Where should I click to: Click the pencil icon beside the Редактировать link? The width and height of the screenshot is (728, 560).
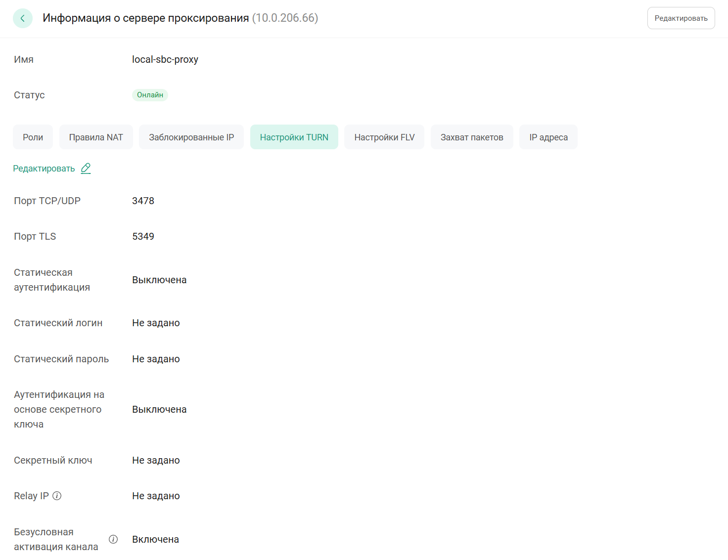(86, 169)
